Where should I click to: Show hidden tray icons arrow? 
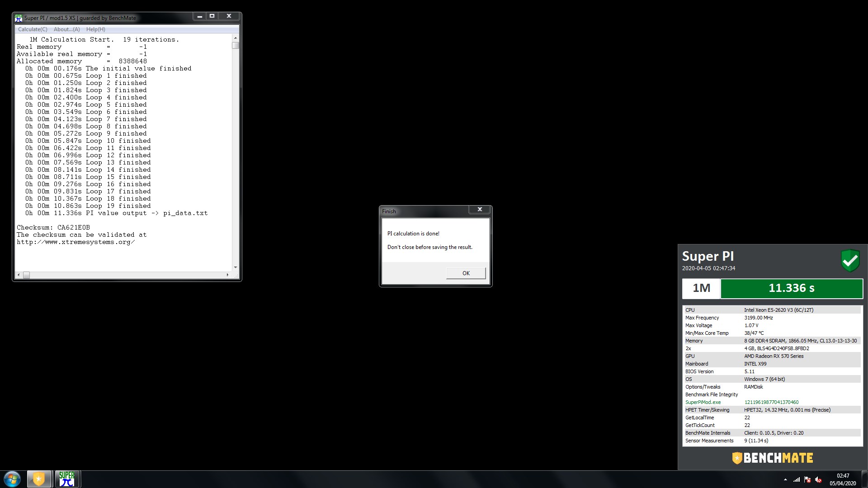coord(785,480)
